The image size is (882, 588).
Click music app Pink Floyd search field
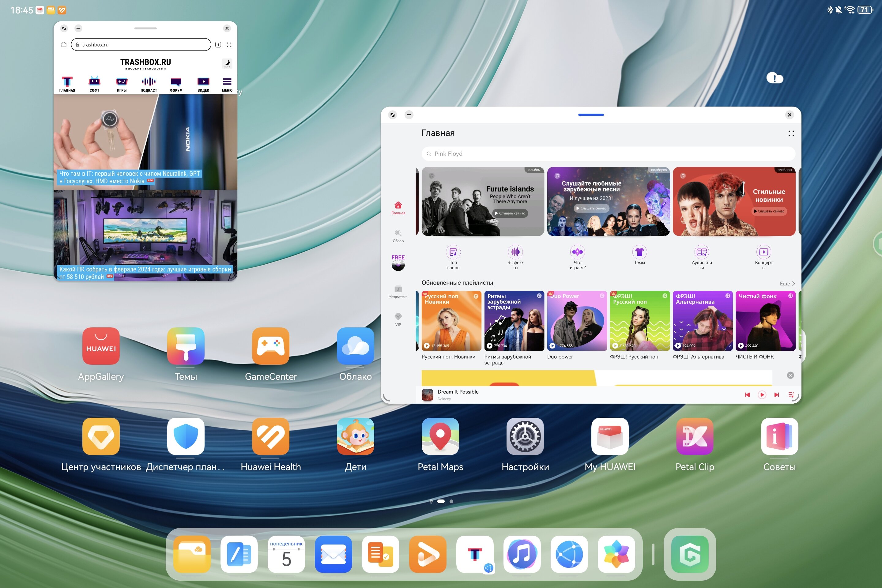(608, 154)
